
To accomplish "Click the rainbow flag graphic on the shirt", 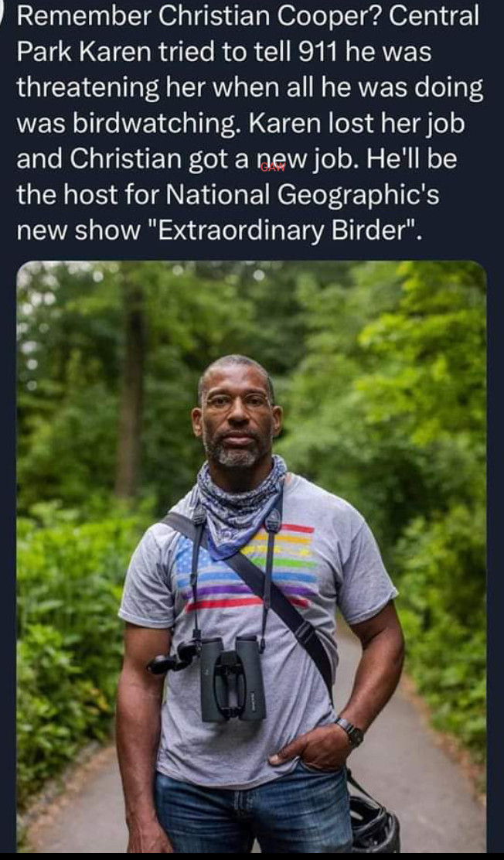I will coord(246,568).
